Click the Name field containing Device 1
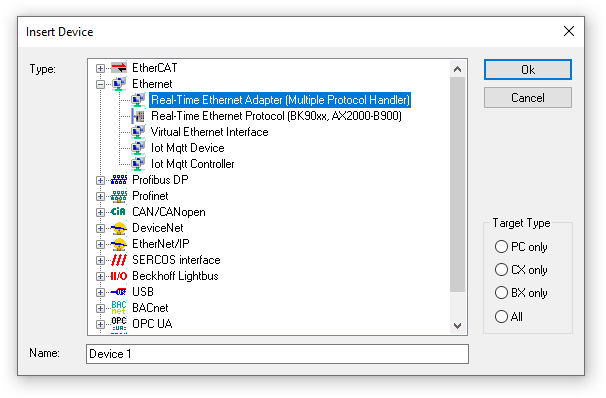Screen dimensions: 606x398 (277, 354)
